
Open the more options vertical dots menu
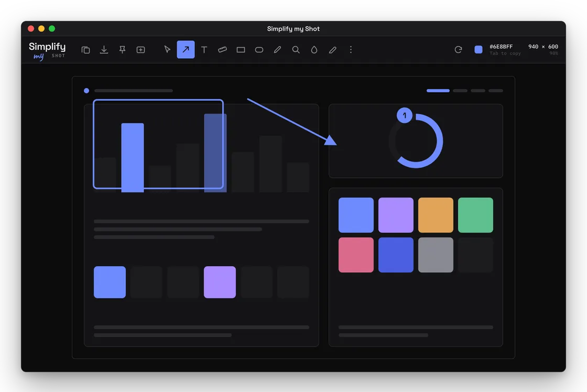(351, 49)
